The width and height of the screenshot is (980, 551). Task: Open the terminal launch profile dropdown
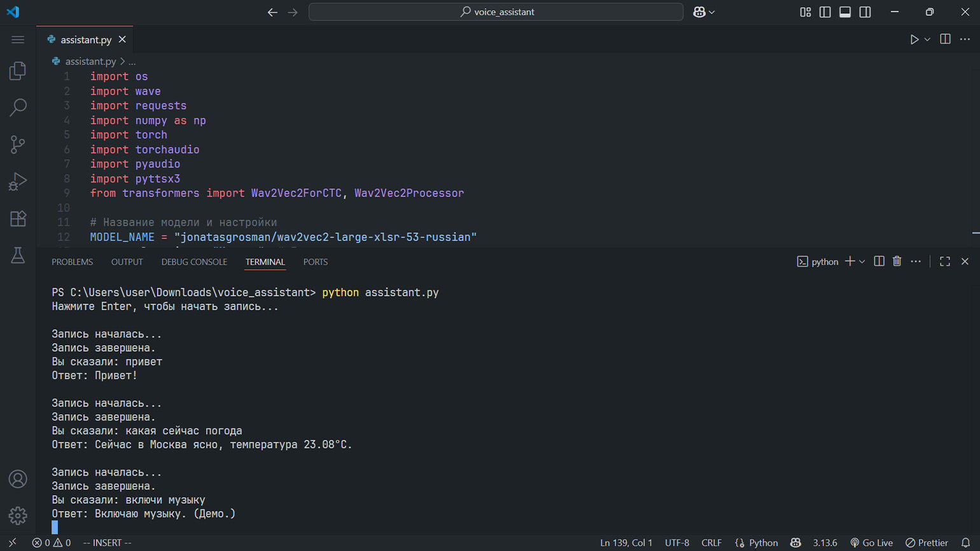[x=862, y=262]
